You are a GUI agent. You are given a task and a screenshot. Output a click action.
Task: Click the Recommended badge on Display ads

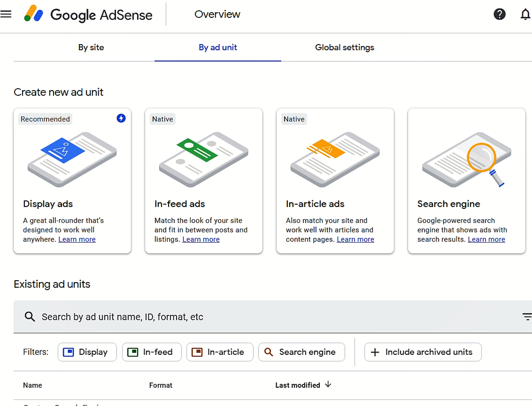coord(45,119)
